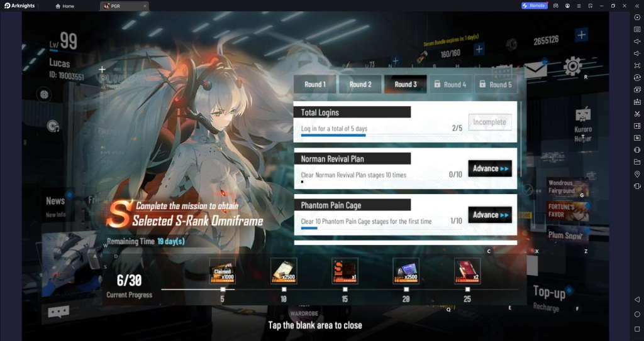The image size is (644, 341).
Task: Open emulator settings hexagon icon in sidebar
Action: tap(637, 17)
